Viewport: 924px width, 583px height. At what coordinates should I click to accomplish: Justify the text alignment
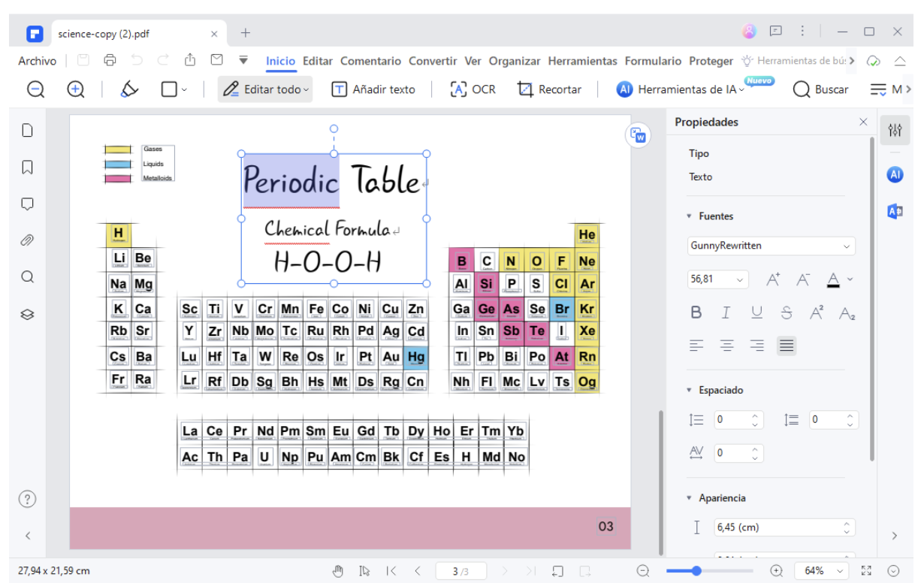(x=787, y=346)
